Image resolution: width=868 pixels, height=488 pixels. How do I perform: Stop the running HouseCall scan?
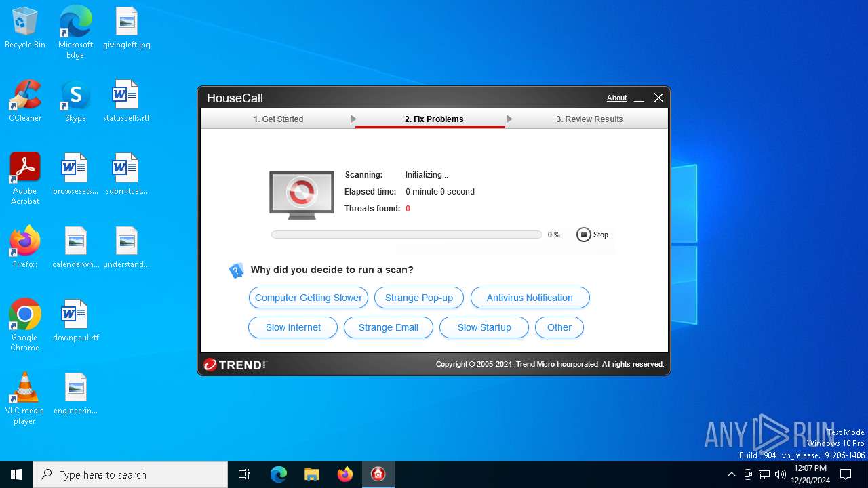coord(593,235)
